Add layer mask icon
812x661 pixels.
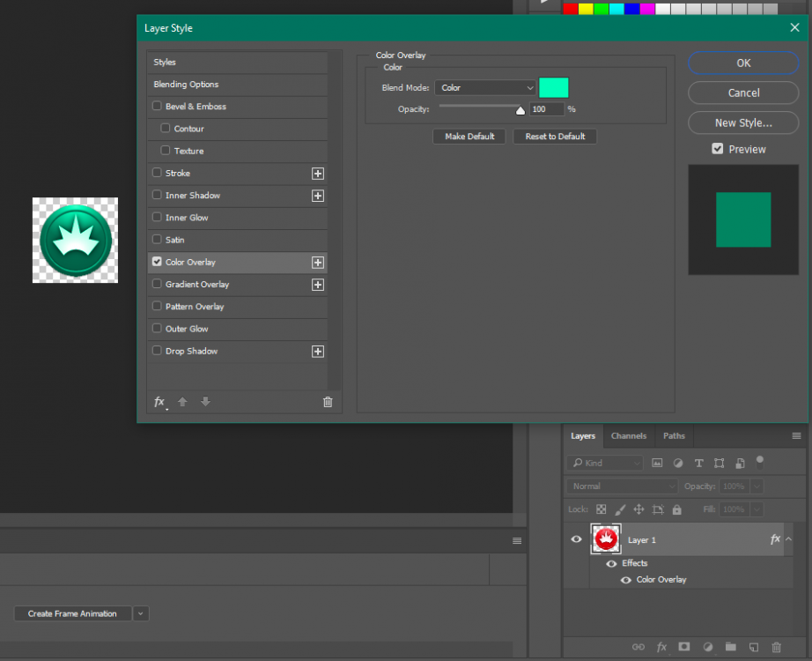(x=684, y=647)
